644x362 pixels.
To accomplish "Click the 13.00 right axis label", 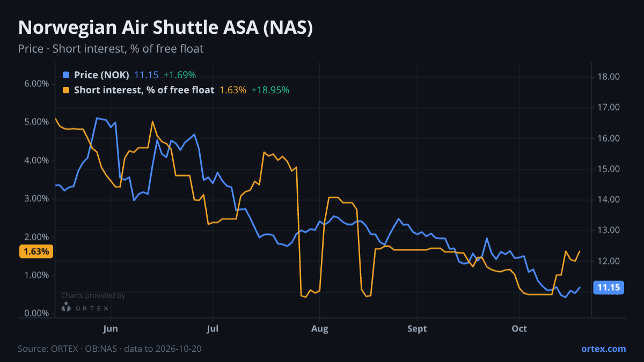I will tap(609, 231).
